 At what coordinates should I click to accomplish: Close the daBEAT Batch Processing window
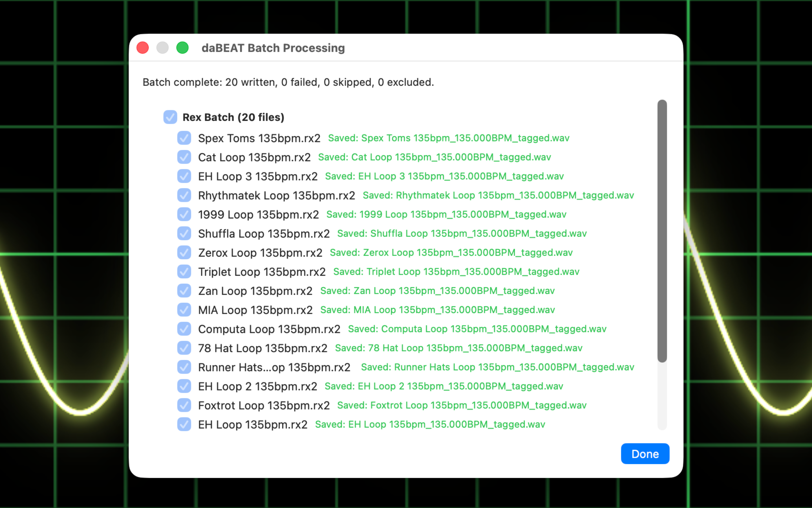tap(143, 48)
